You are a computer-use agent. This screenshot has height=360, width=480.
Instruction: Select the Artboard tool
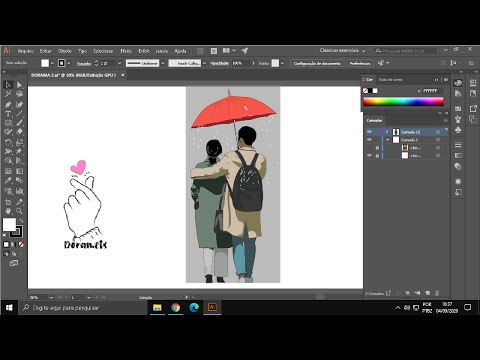coord(8,202)
